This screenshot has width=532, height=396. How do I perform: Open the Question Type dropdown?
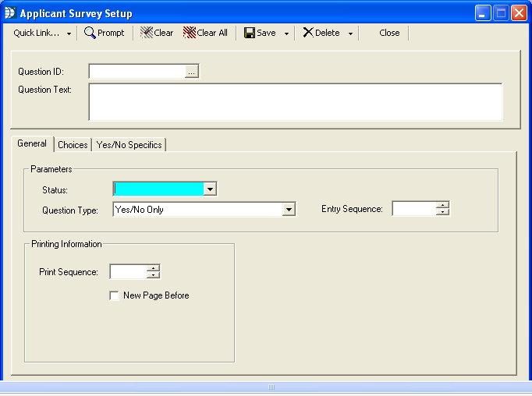click(x=289, y=209)
